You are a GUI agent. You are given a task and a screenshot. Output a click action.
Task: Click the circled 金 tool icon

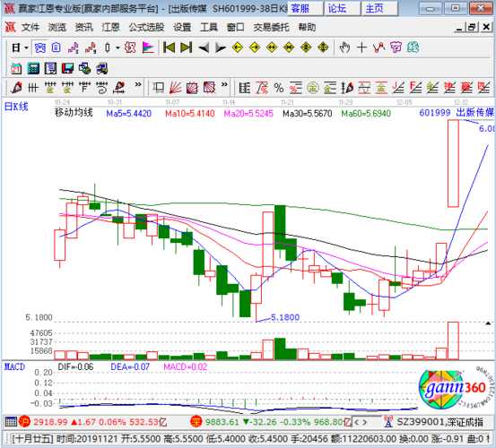click(x=312, y=88)
